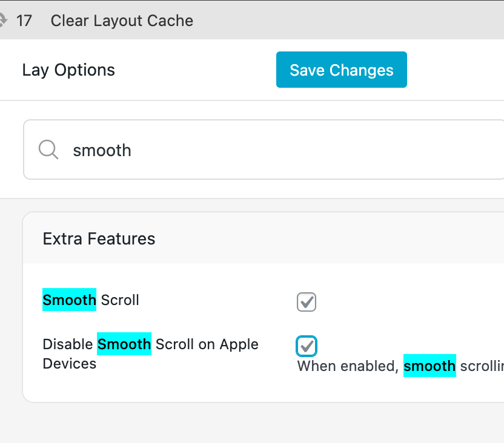This screenshot has width=504, height=443.
Task: Click Clear Layout Cache in admin bar
Action: 122,21
